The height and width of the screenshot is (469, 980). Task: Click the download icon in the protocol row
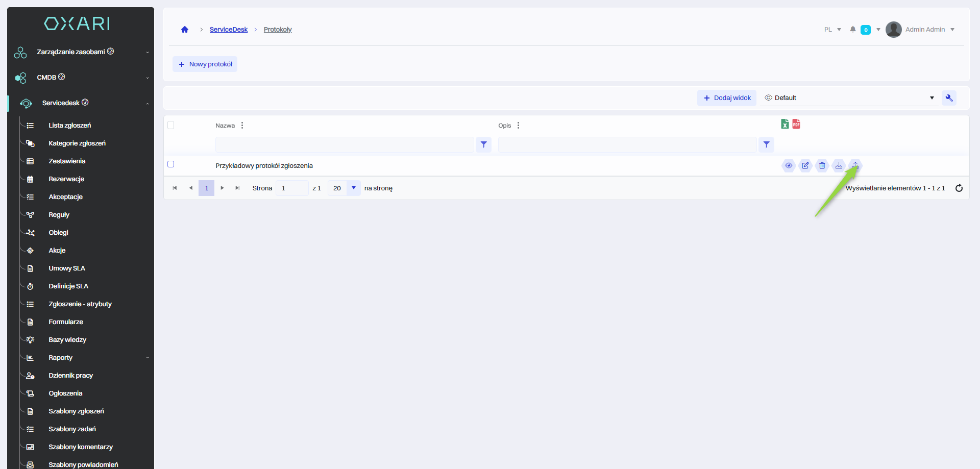click(x=839, y=165)
